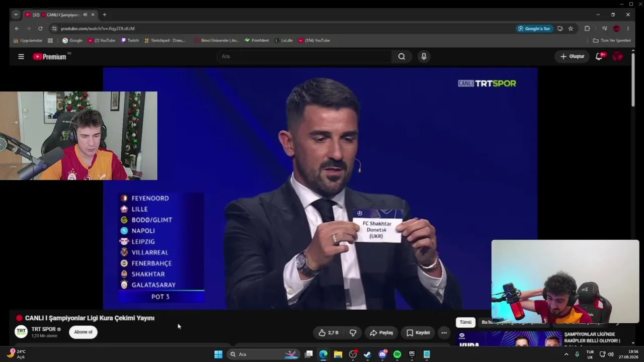644x362 pixels.
Task: Open the Sketchpad bookmark
Action: 165,41
